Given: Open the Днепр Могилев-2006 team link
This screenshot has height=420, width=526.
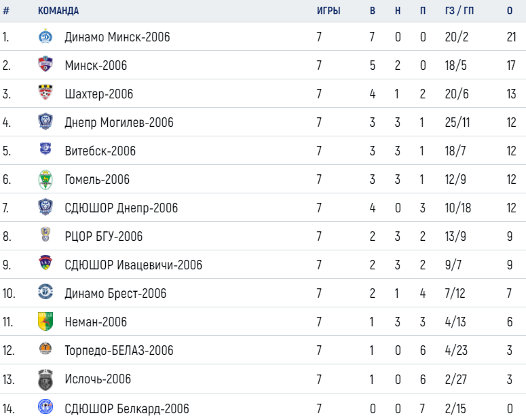Looking at the screenshot, I should [119, 122].
